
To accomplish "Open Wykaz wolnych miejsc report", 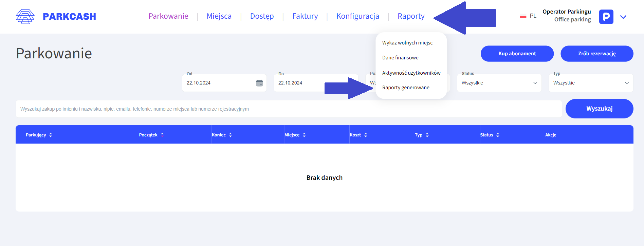I will (407, 43).
